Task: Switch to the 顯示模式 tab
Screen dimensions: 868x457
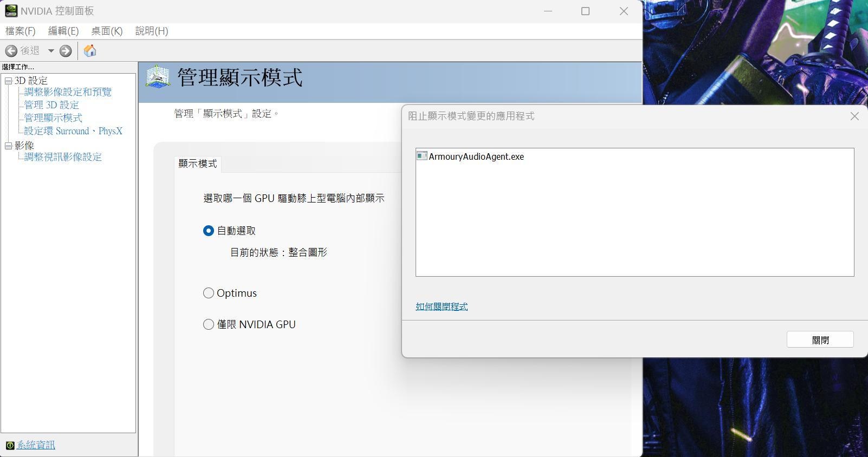Action: 197,164
